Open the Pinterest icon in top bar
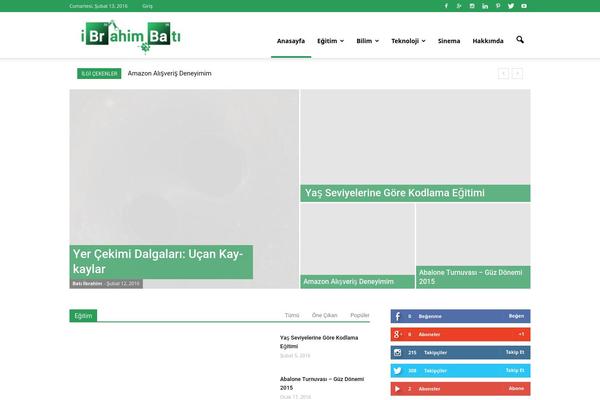Image resolution: width=600 pixels, height=400 pixels. (x=498, y=6)
